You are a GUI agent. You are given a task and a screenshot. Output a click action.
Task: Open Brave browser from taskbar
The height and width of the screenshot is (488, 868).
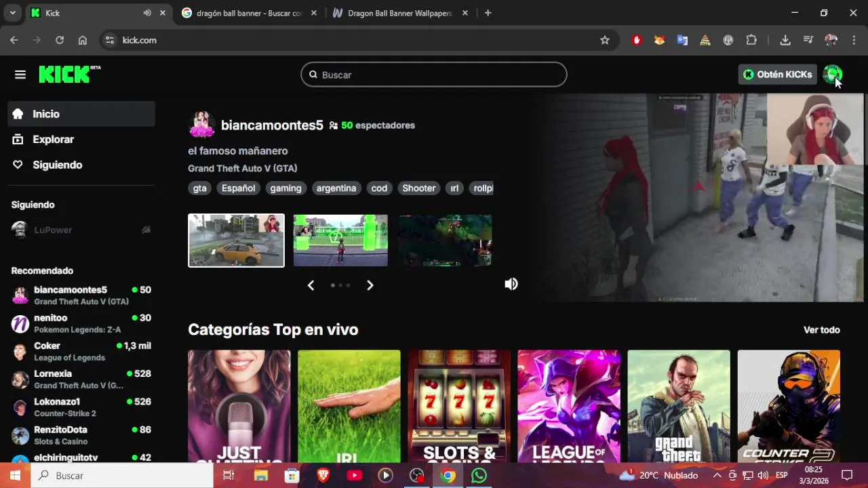click(x=323, y=476)
